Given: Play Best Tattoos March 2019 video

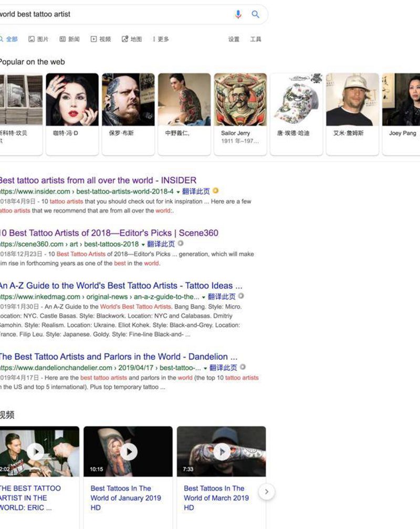Looking at the screenshot, I should [222, 451].
